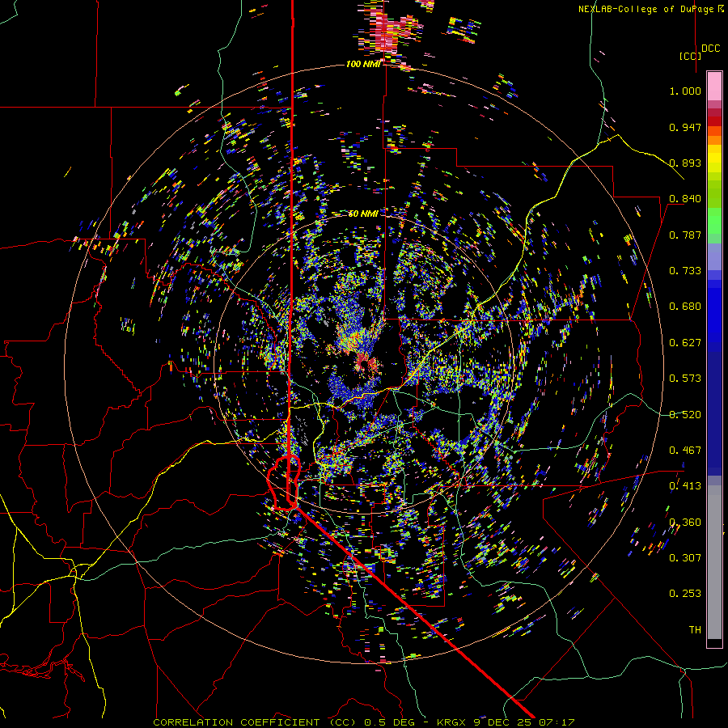Select the 0.467 legend value

(685, 451)
